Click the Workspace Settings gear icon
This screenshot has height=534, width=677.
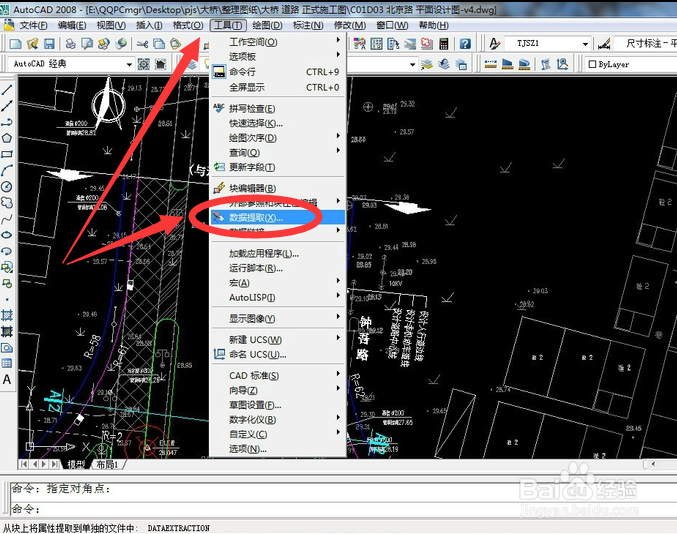tap(143, 64)
